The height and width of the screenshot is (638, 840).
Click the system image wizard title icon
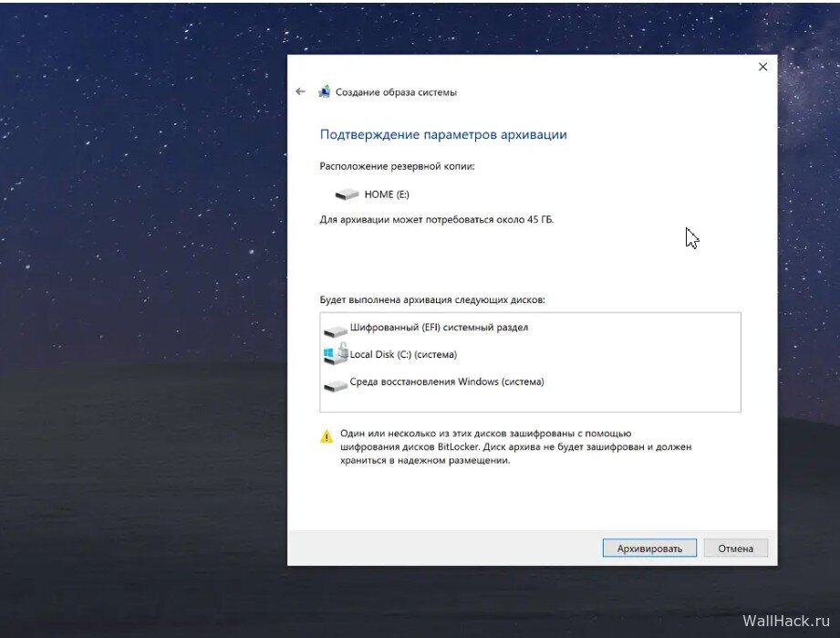(x=324, y=92)
